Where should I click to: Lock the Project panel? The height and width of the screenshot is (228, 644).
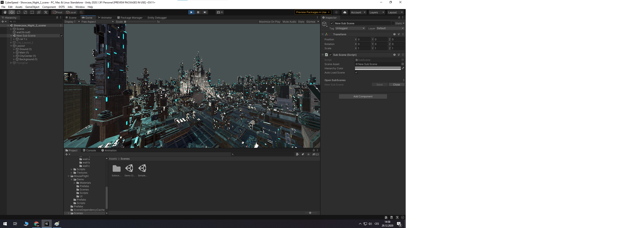(x=314, y=150)
